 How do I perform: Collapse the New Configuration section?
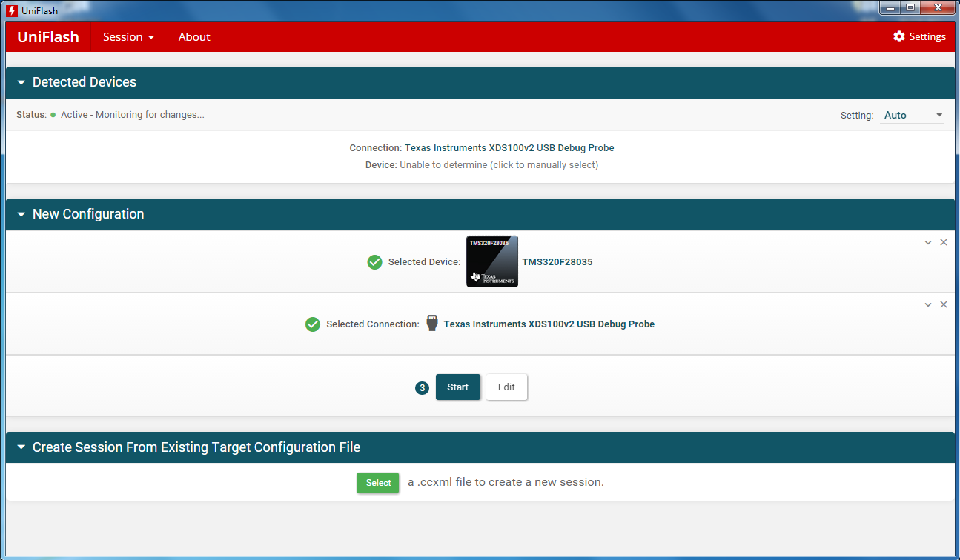(x=21, y=215)
